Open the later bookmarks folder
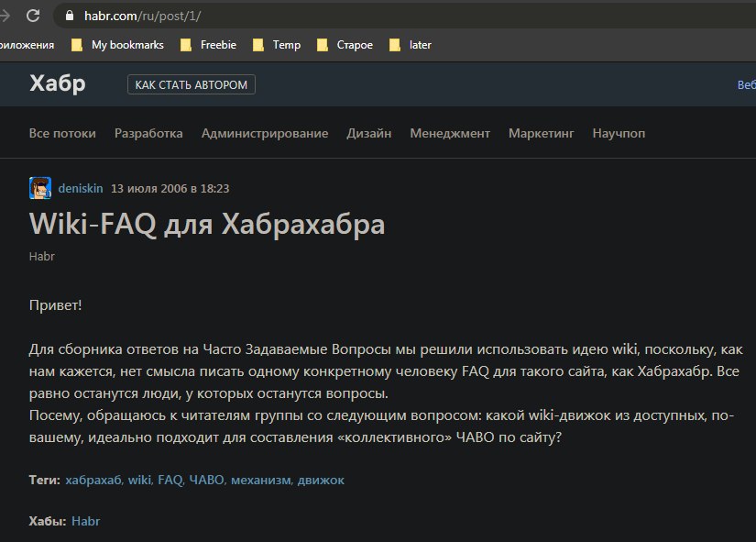 [x=411, y=45]
